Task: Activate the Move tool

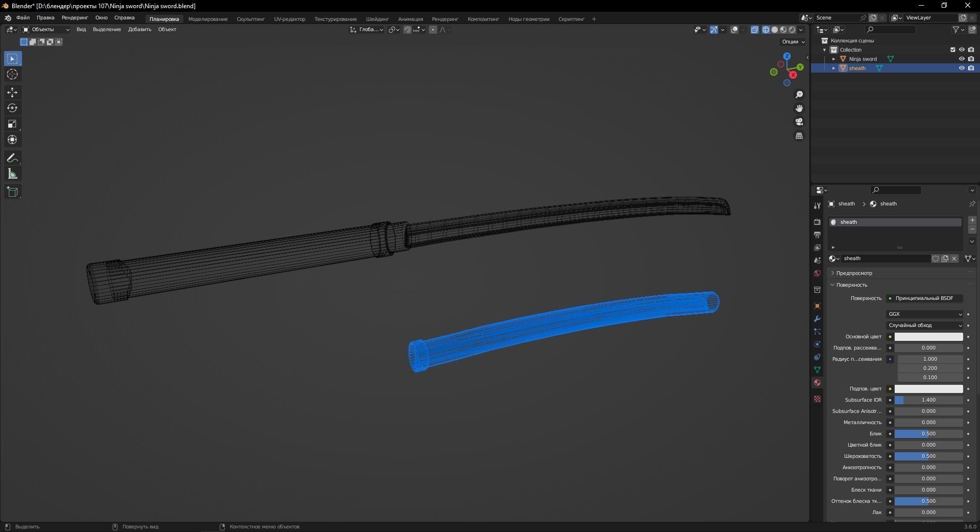Action: (x=12, y=92)
